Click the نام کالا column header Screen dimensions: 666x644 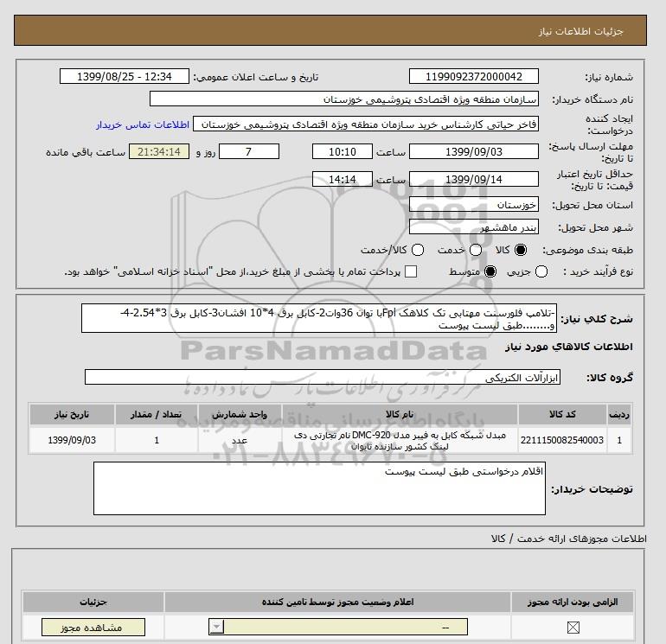point(400,414)
